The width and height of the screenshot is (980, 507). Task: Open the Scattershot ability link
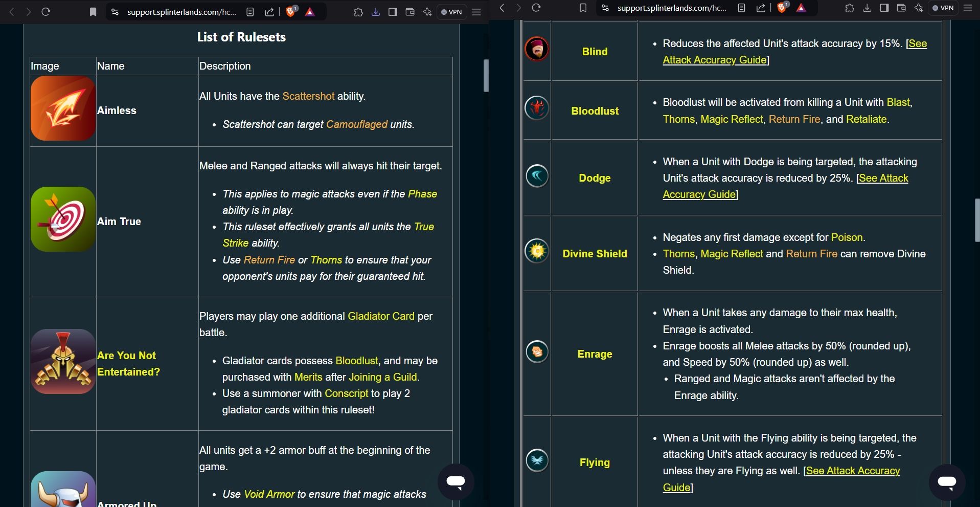[x=308, y=96]
